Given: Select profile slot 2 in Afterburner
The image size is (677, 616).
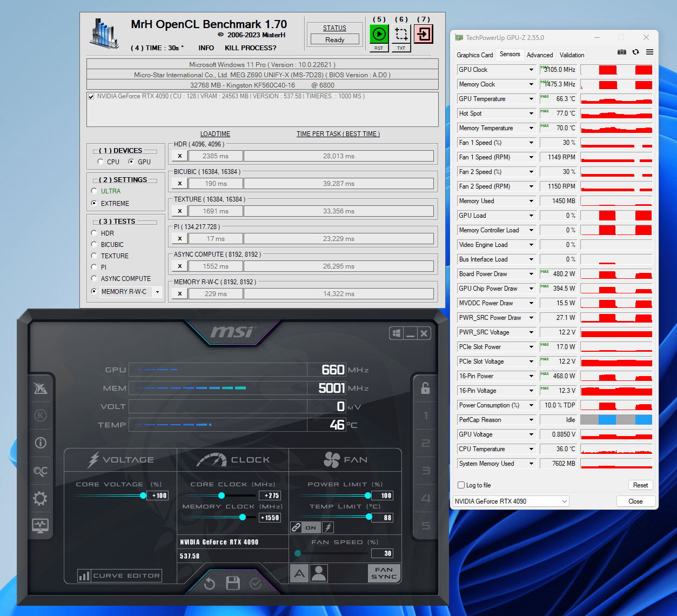Looking at the screenshot, I should pos(426,443).
